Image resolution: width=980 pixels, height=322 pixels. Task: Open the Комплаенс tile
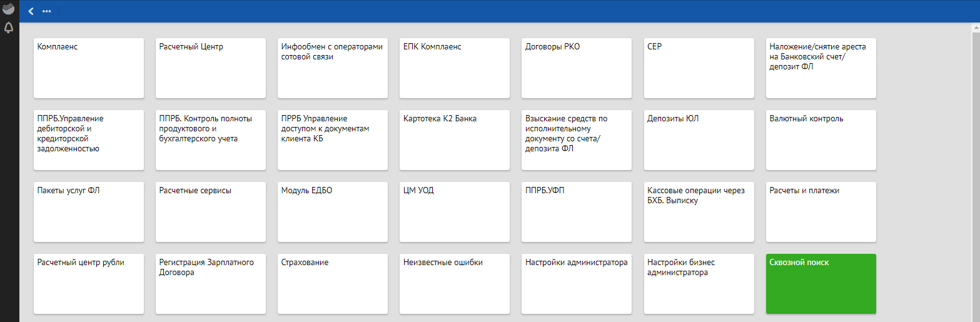click(89, 68)
